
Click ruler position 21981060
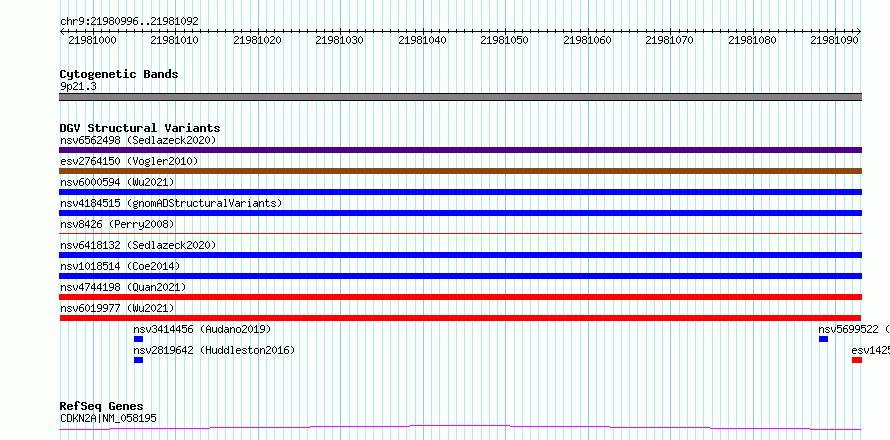pyautogui.click(x=588, y=40)
